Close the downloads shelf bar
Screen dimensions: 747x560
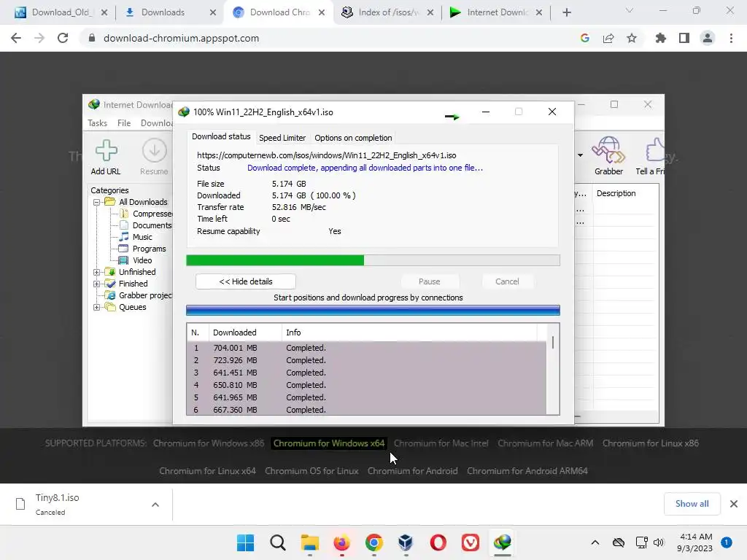(x=734, y=504)
